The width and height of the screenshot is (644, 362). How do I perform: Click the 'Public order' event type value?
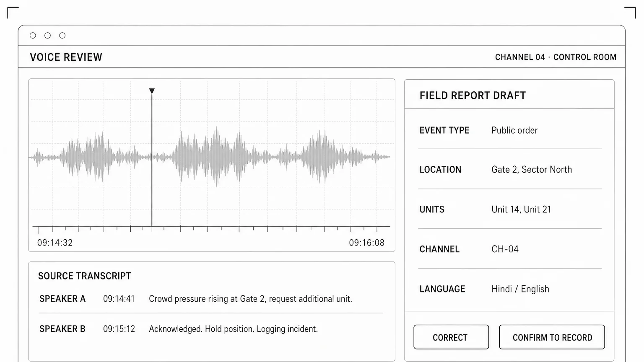tap(514, 130)
